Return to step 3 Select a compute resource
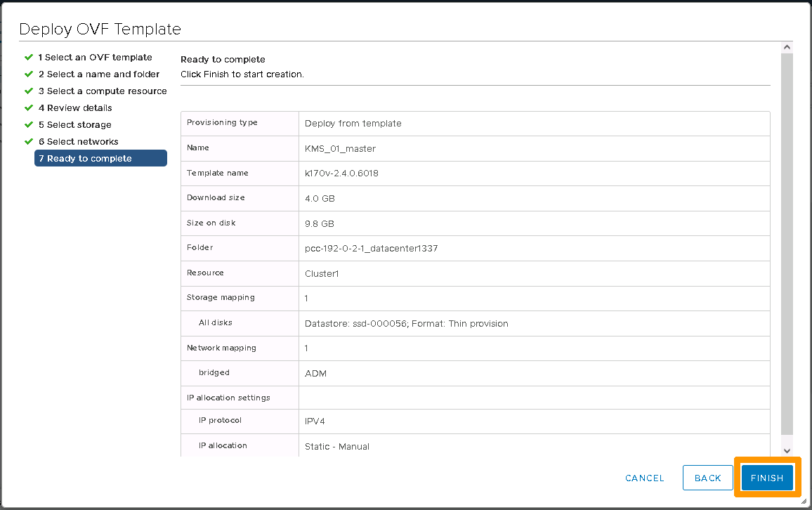812x510 pixels. click(103, 91)
